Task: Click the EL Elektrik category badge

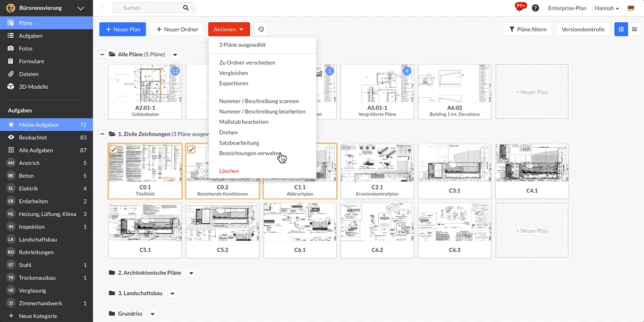Action: click(11, 189)
